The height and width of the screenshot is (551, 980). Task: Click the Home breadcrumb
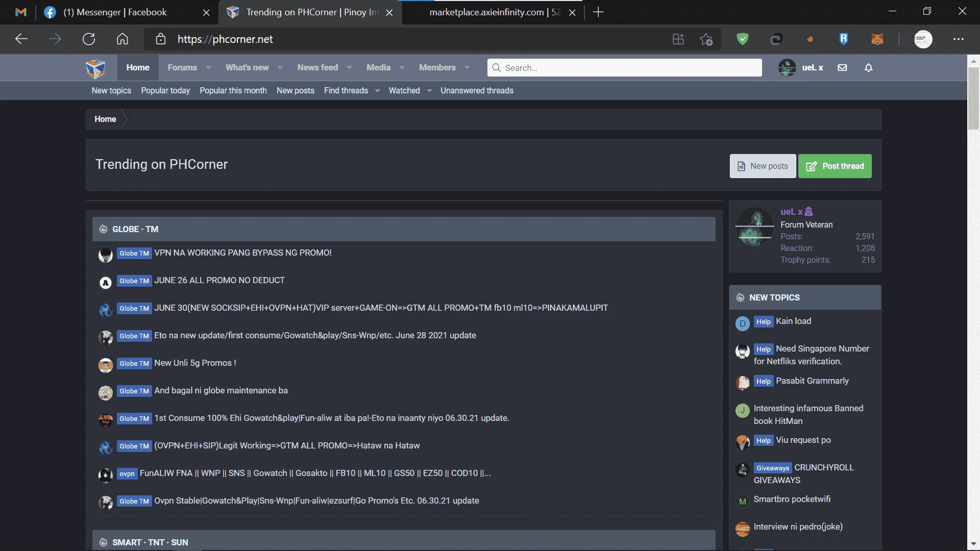[x=105, y=119]
